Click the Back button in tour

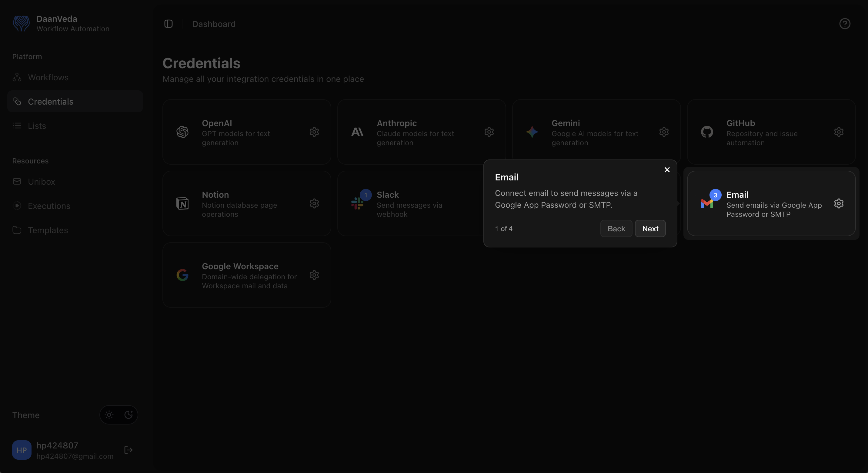click(x=616, y=229)
